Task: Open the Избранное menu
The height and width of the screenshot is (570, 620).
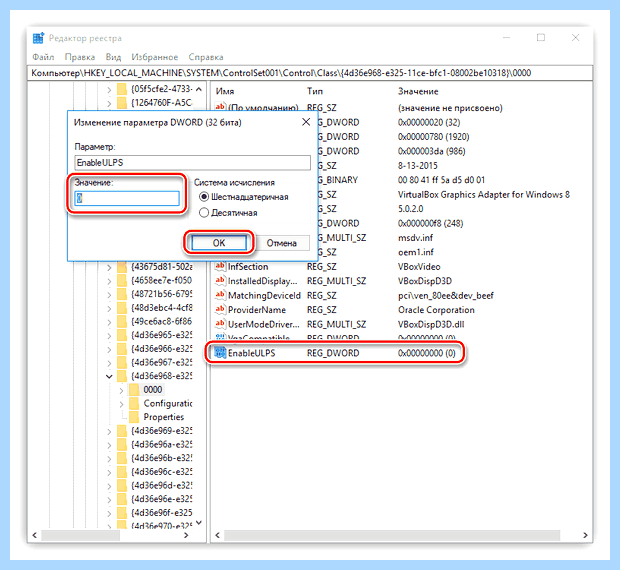Action: point(155,57)
